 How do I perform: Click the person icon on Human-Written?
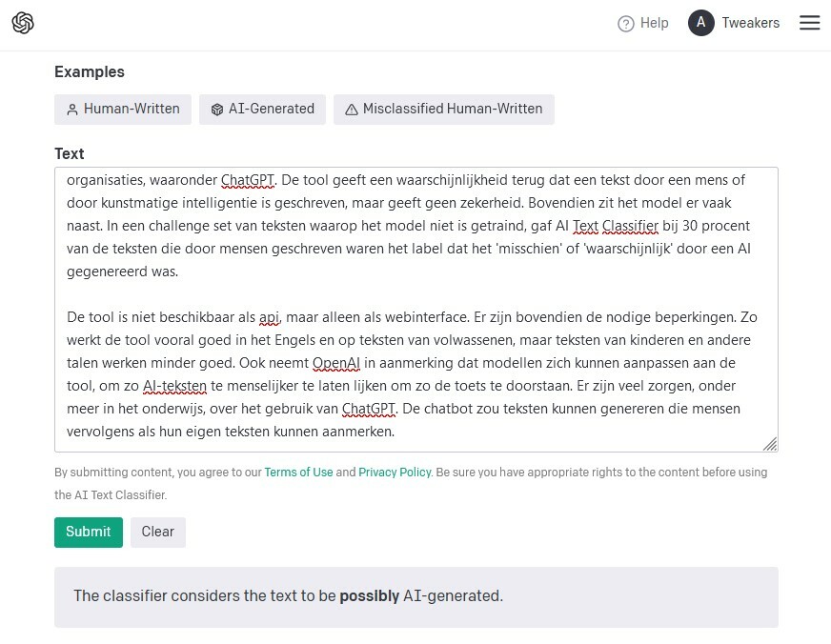72,110
